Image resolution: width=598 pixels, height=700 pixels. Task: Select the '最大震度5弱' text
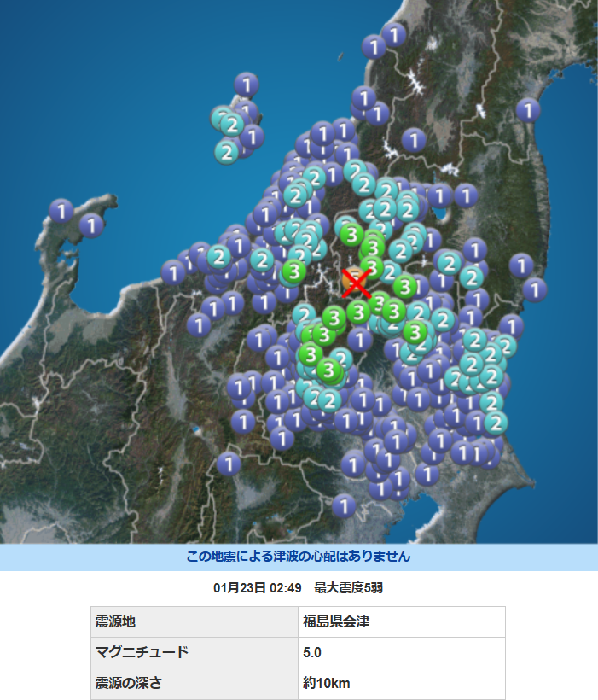(x=349, y=588)
